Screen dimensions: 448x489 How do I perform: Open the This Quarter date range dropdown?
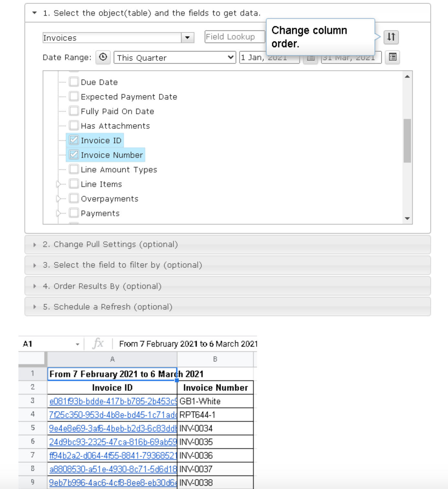175,58
